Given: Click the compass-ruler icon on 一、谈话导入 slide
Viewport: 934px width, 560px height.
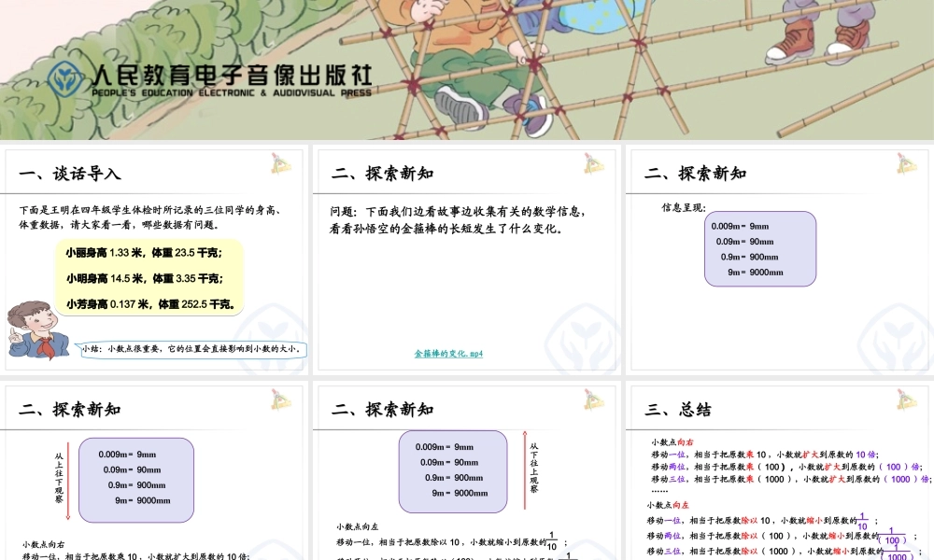Looking at the screenshot, I should point(281,163).
